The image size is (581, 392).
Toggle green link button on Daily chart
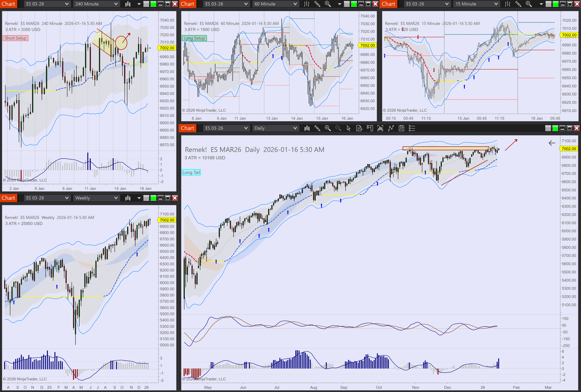tap(555, 128)
